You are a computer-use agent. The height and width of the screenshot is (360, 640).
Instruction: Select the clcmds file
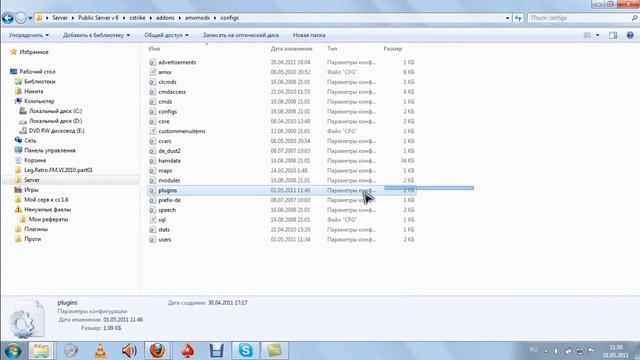click(167, 82)
